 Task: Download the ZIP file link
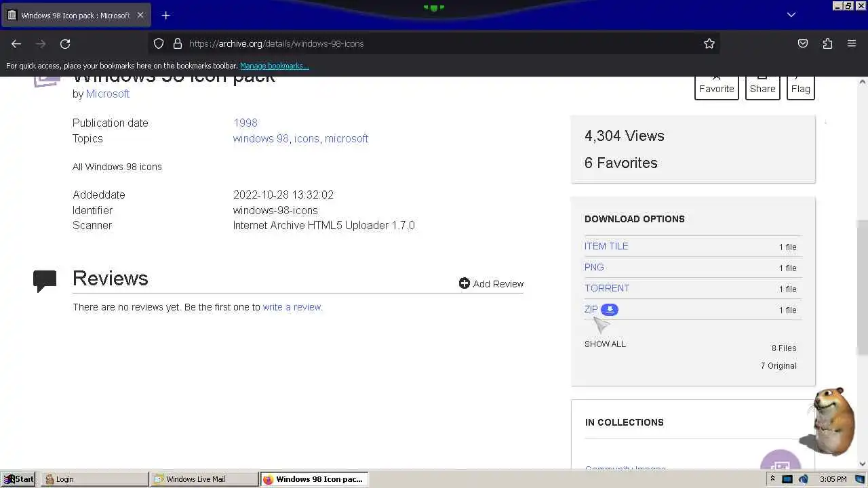pyautogui.click(x=591, y=309)
